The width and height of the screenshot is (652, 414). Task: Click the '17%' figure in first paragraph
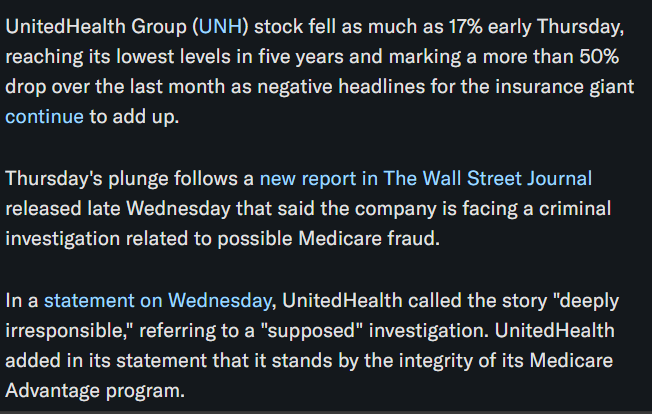[466, 27]
